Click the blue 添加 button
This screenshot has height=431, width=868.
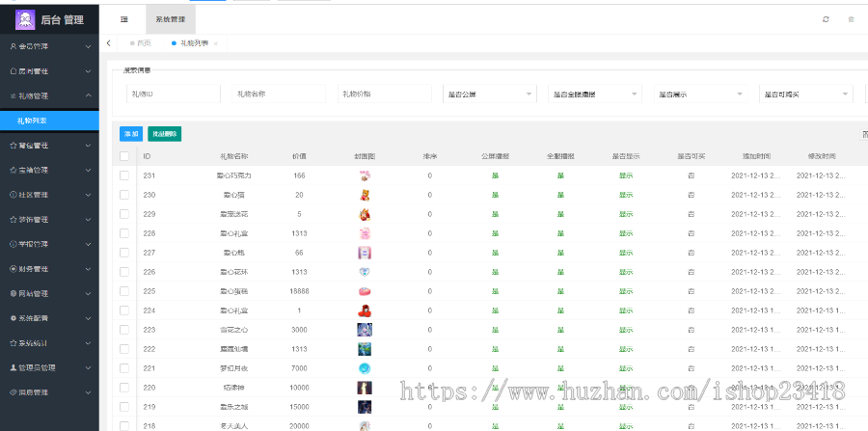pos(131,134)
